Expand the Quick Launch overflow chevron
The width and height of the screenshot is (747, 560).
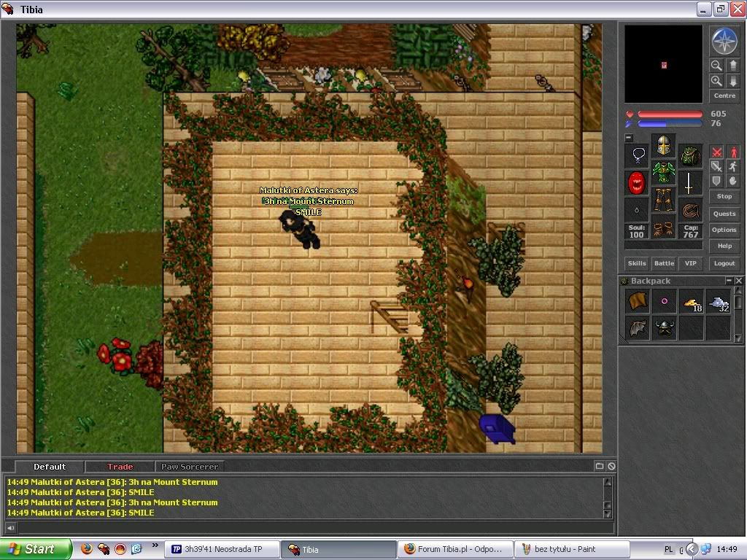[x=155, y=545]
